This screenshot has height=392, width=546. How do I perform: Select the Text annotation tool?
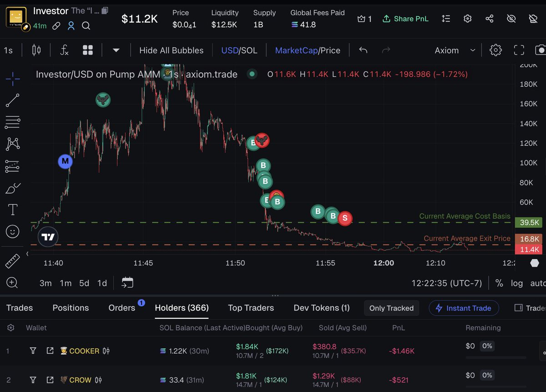(13, 210)
